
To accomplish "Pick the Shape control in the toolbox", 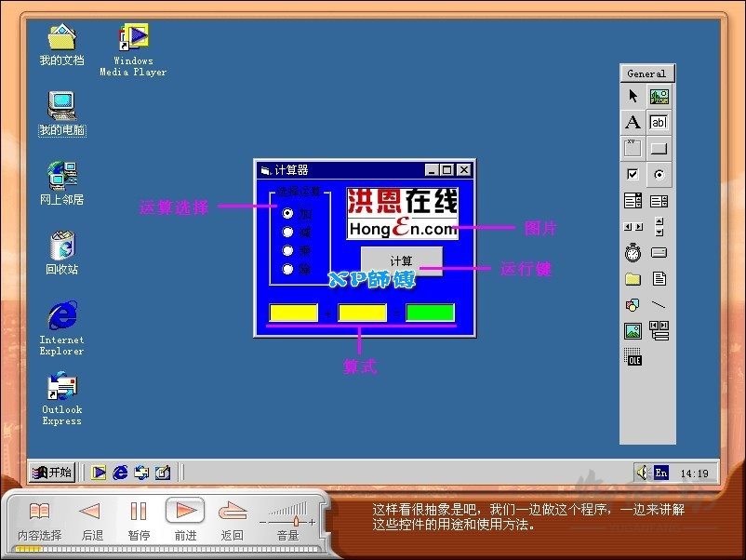I will pos(633,305).
